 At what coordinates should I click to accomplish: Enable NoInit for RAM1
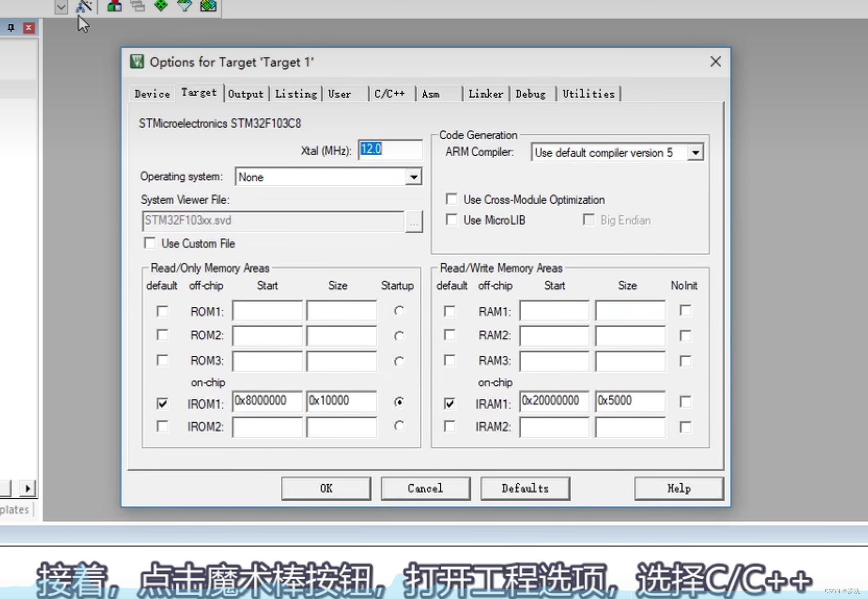point(685,311)
